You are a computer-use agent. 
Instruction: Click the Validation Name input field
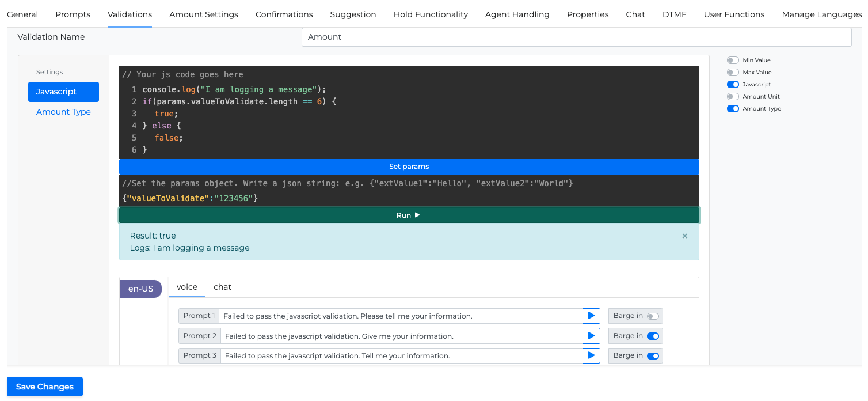[576, 37]
